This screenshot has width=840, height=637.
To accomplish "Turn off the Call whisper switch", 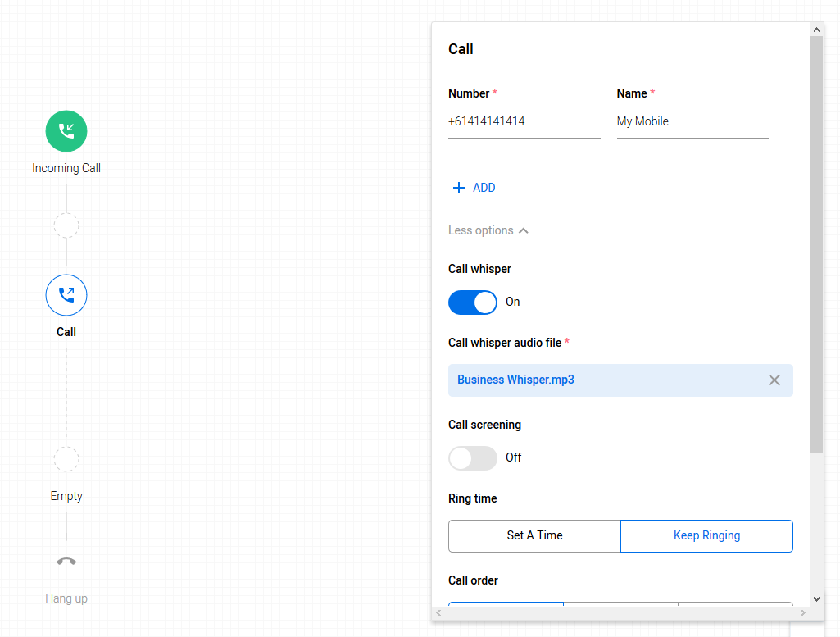I will pyautogui.click(x=473, y=302).
